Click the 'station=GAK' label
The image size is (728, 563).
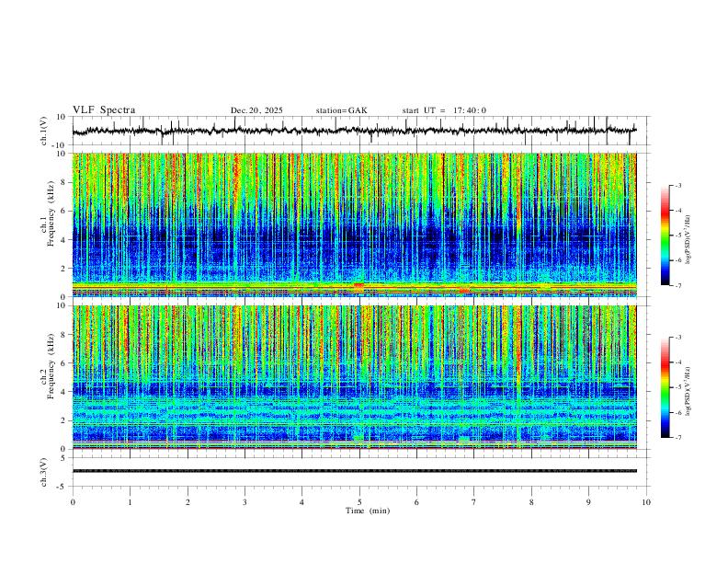tap(341, 110)
